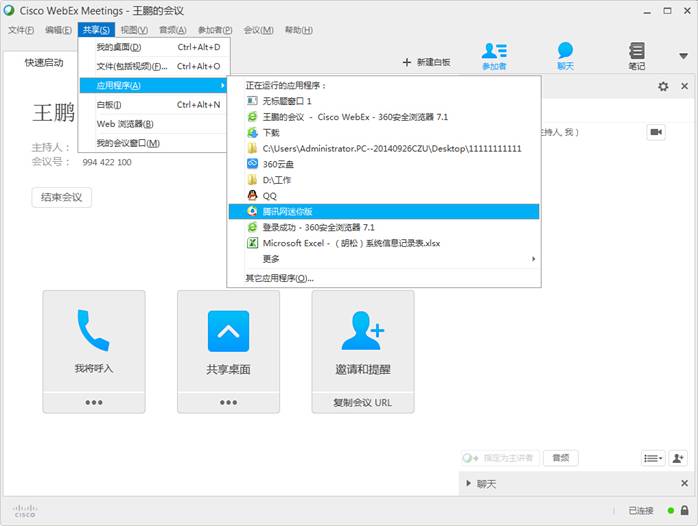Choose My Meeting Window menu item
698x526 pixels.
[154, 143]
